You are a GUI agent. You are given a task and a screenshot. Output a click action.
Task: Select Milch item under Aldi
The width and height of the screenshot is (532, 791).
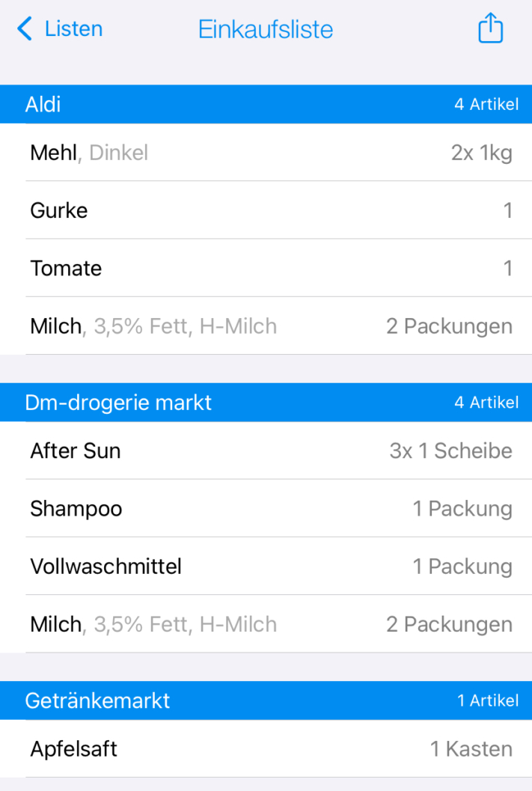(266, 326)
